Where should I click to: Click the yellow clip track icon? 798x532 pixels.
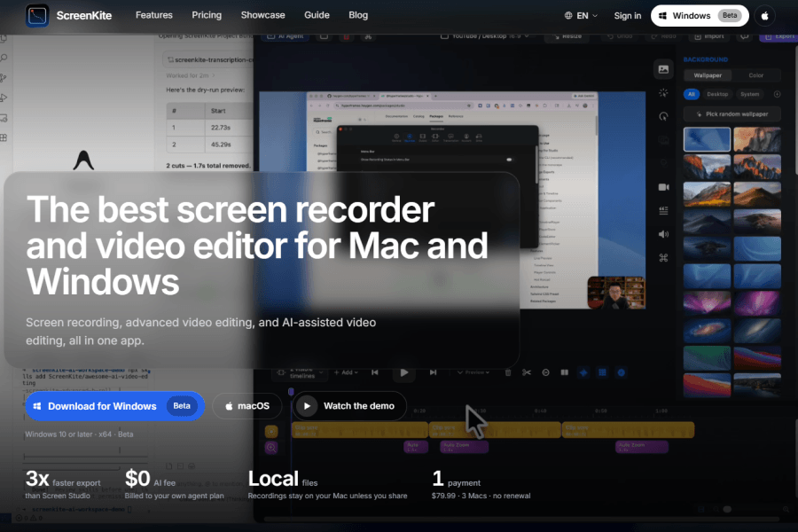pos(271,432)
